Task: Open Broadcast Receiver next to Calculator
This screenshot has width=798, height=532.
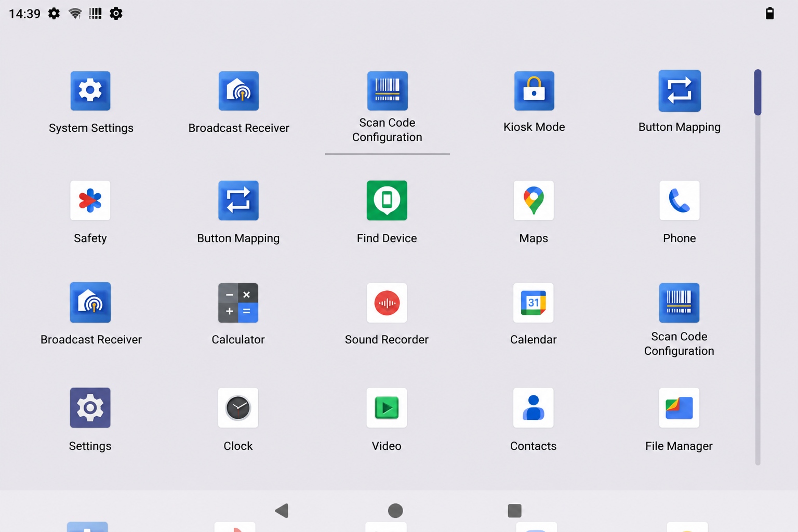Action: tap(90, 302)
